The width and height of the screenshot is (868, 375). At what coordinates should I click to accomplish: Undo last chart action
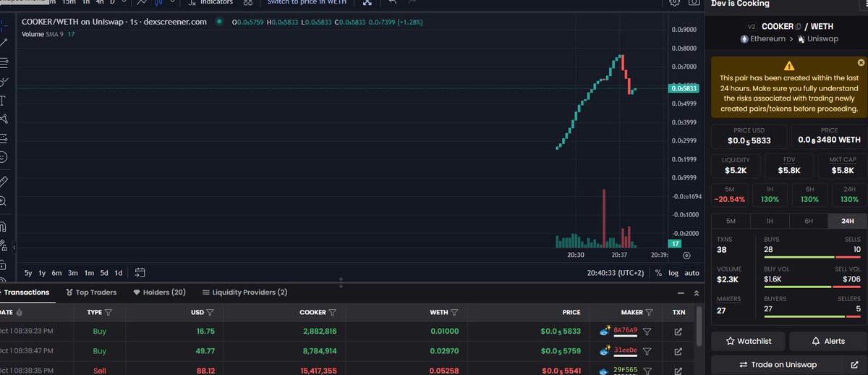click(x=391, y=3)
